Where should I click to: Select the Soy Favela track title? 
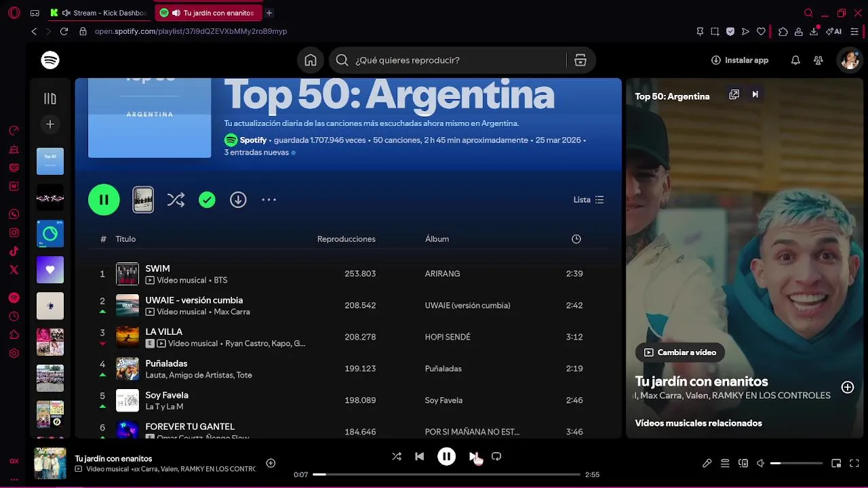[x=167, y=395]
